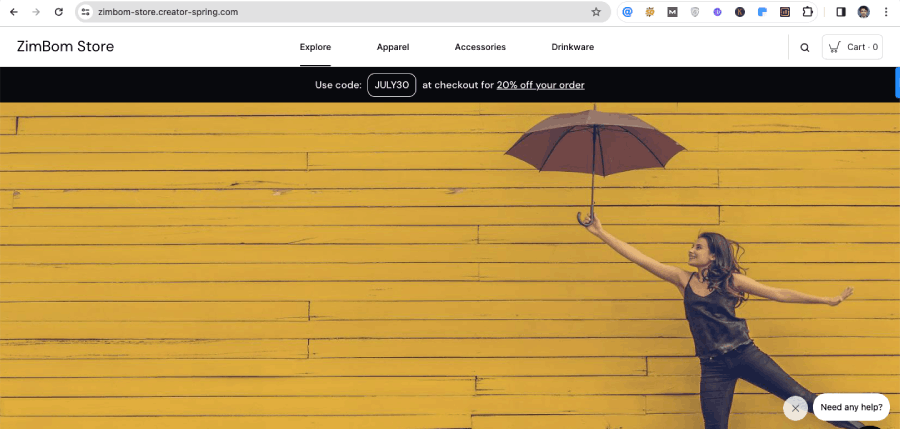
Task: Click the browser forward arrow
Action: [36, 12]
